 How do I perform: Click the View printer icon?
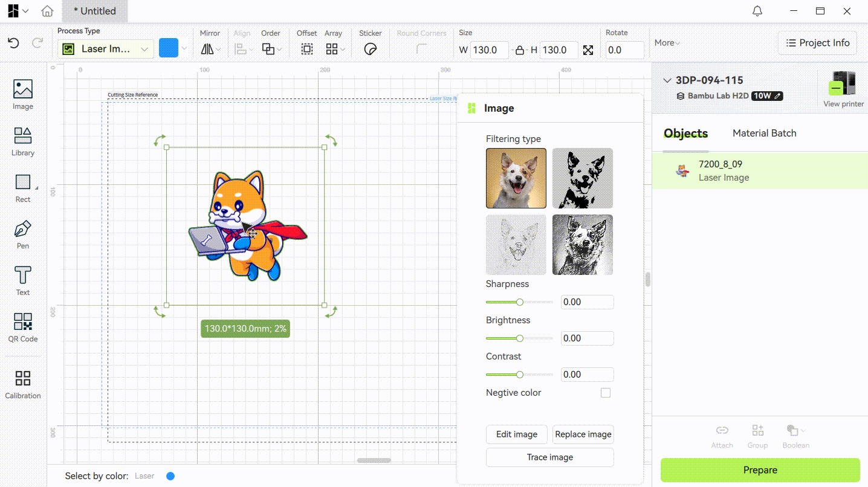(844, 85)
